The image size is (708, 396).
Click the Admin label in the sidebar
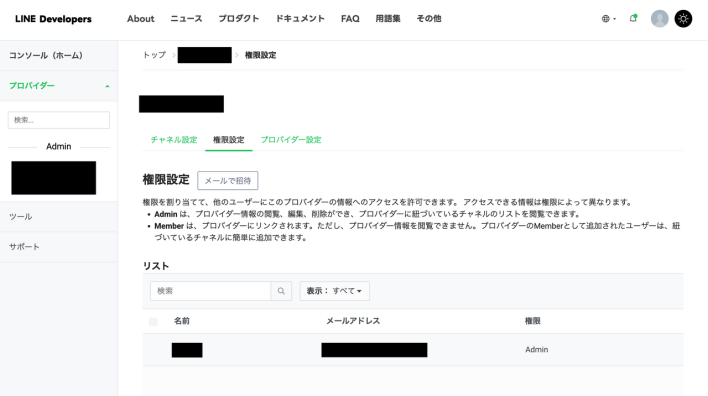[x=59, y=147]
